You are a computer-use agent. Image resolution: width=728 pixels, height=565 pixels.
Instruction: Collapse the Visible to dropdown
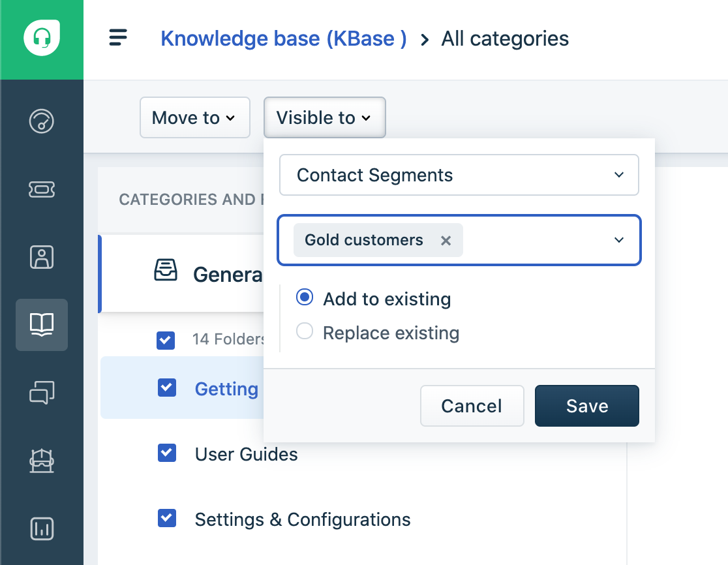(324, 118)
